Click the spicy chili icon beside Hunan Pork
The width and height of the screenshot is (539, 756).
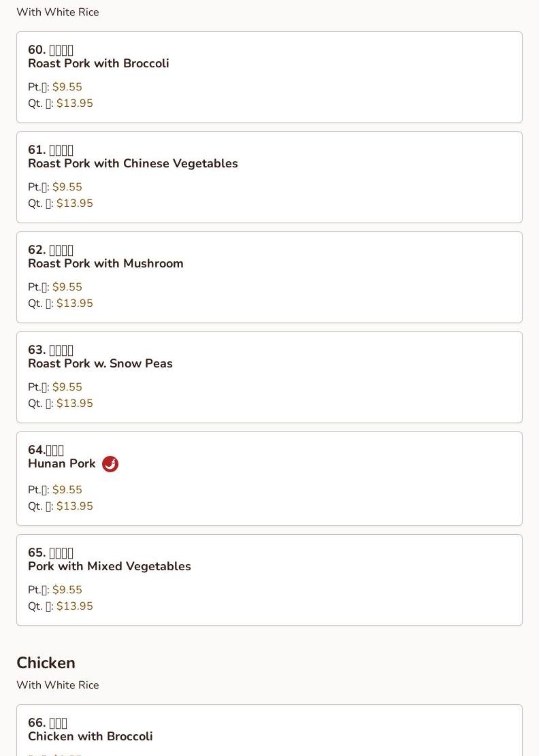[110, 464]
